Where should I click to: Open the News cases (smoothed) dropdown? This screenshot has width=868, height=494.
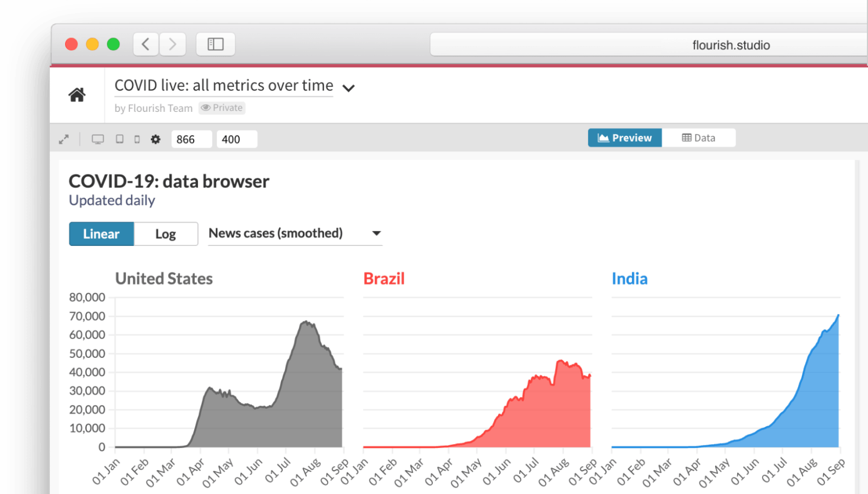coord(295,233)
